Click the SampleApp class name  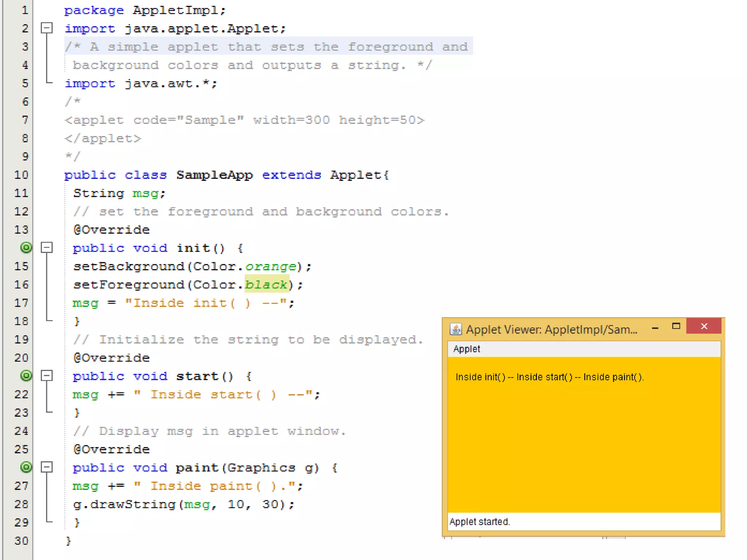click(214, 175)
